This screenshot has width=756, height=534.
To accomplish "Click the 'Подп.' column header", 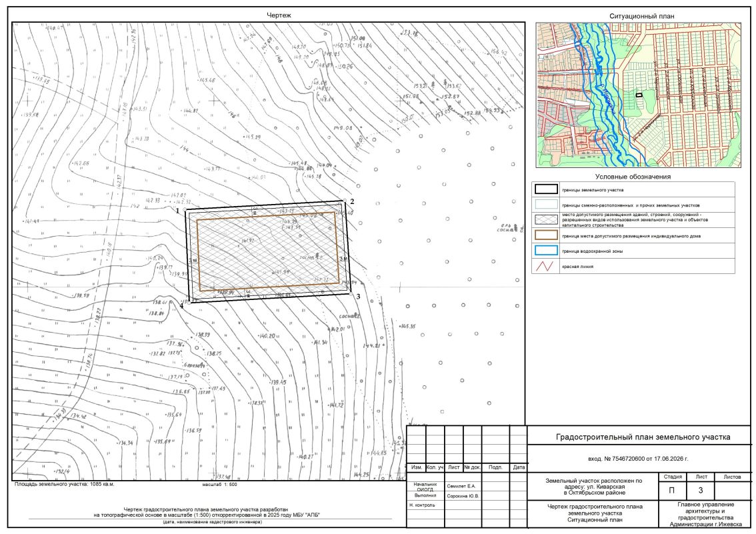I will (495, 467).
